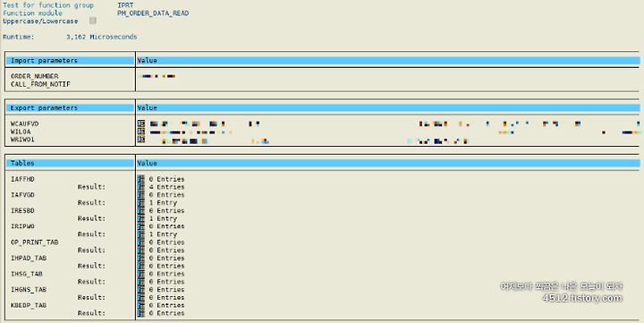Screen dimensions: 644x323
Task: Open the WCAUFVD structure detail icon
Action: (141, 123)
